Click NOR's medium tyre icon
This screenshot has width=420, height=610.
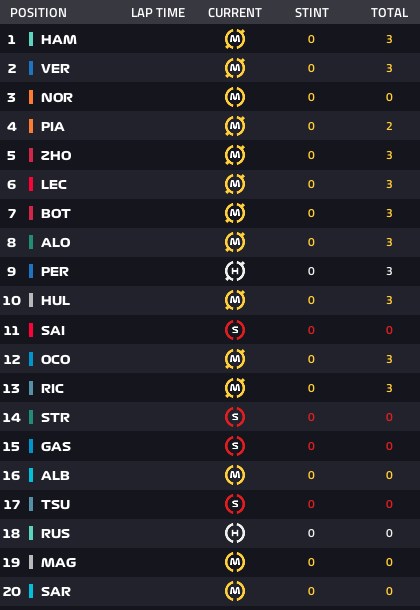coord(235,97)
